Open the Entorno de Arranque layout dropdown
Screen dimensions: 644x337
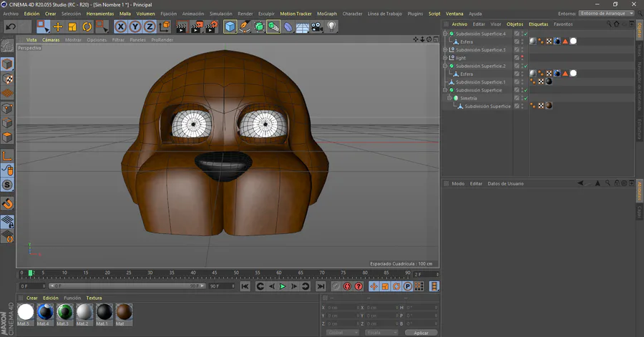[606, 13]
